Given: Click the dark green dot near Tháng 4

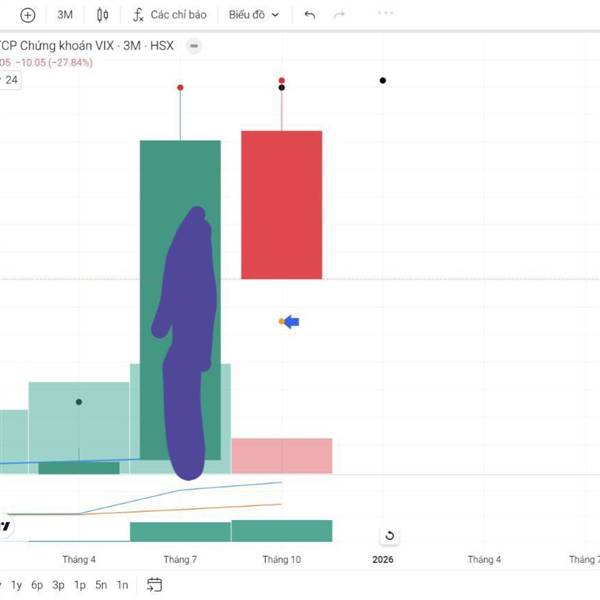Looking at the screenshot, I should (79, 402).
